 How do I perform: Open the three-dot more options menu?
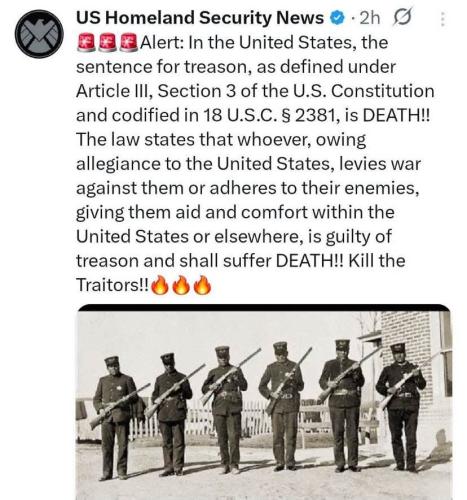point(442,19)
